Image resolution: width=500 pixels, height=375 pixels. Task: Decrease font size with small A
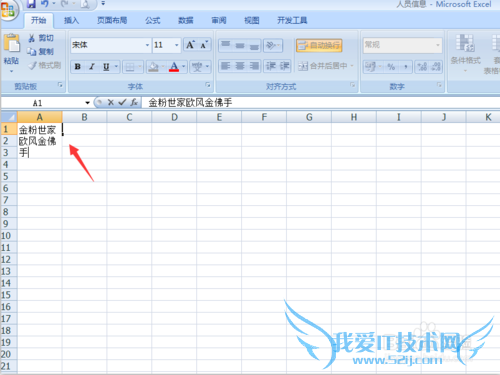pos(204,45)
